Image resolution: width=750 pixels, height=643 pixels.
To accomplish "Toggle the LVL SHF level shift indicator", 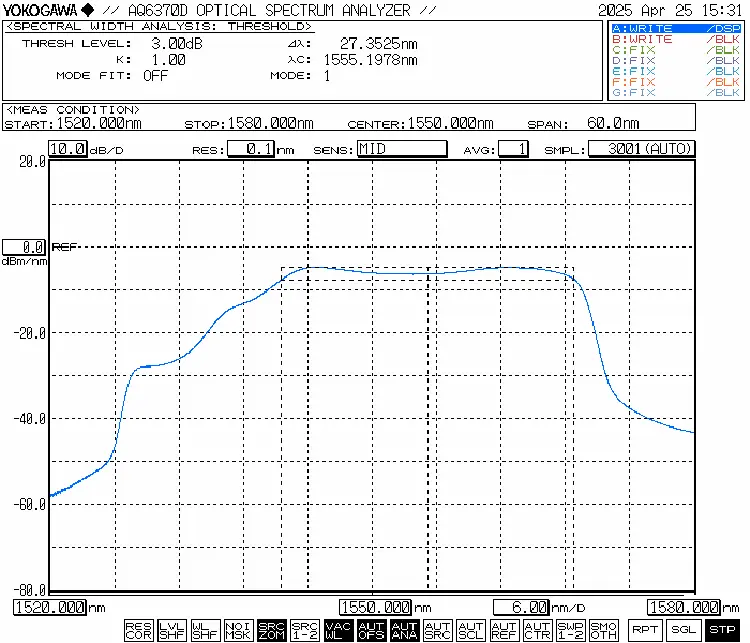I will click(x=172, y=630).
